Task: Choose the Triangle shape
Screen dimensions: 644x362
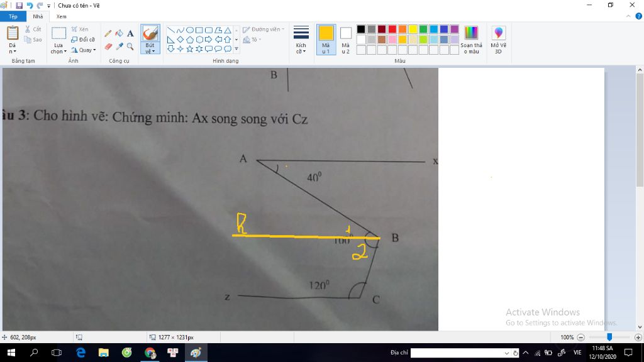Action: [x=228, y=30]
